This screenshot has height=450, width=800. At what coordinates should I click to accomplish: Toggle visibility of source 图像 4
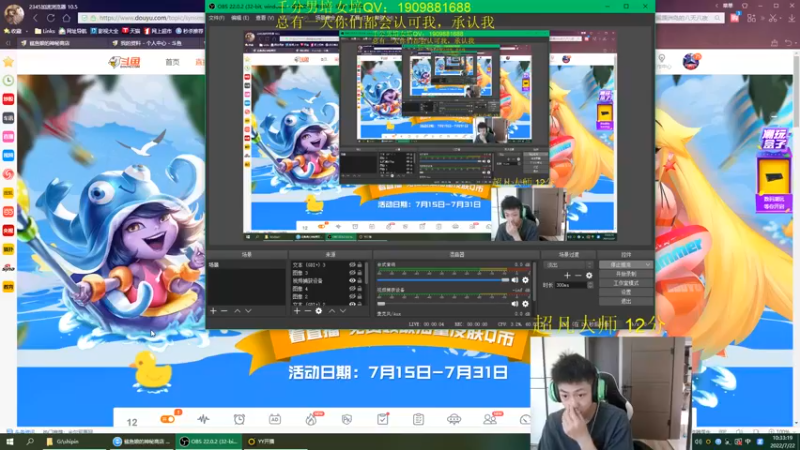click(352, 289)
